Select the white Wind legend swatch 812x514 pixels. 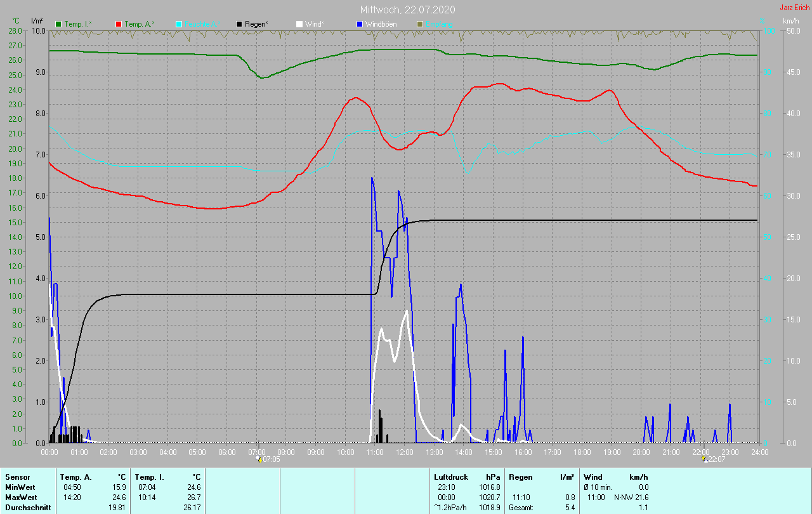coord(299,24)
